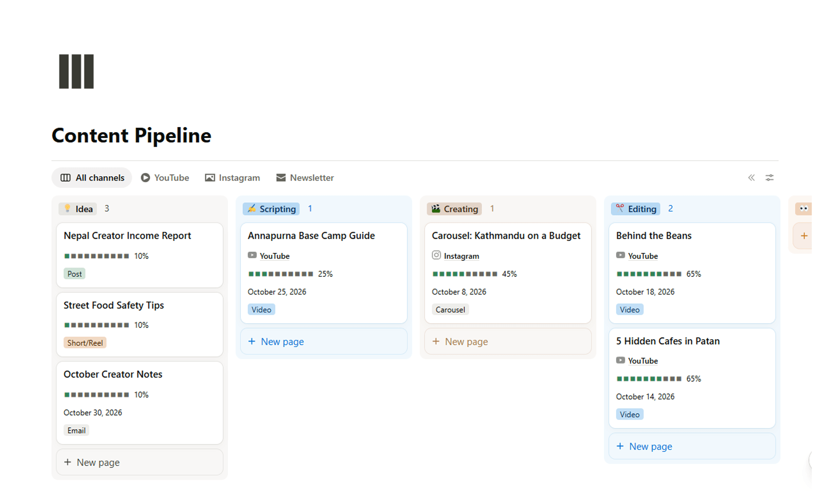Click the orange plus in the rightmost column
Viewport: 815px width, 504px height.
click(804, 236)
